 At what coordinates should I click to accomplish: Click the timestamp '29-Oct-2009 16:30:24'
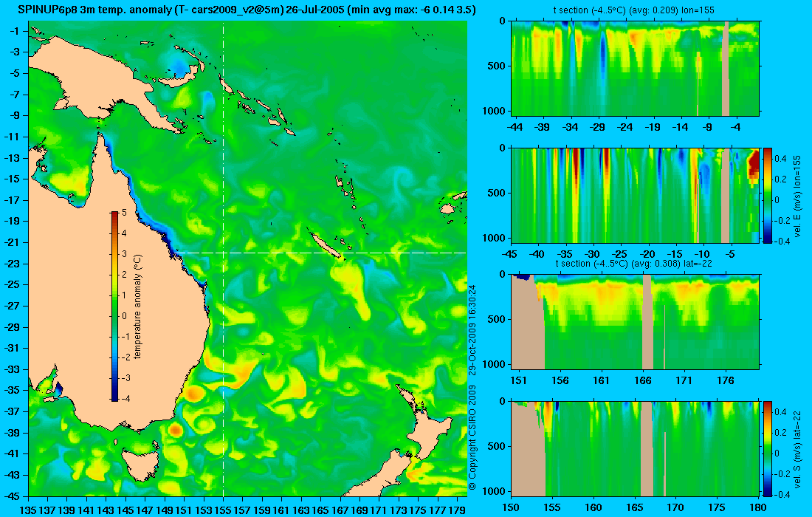coord(472,329)
